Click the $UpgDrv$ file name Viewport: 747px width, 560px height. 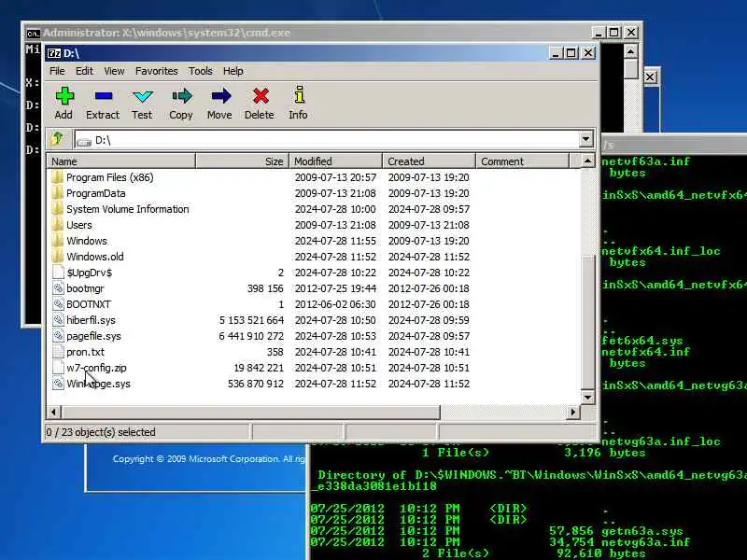click(x=89, y=273)
